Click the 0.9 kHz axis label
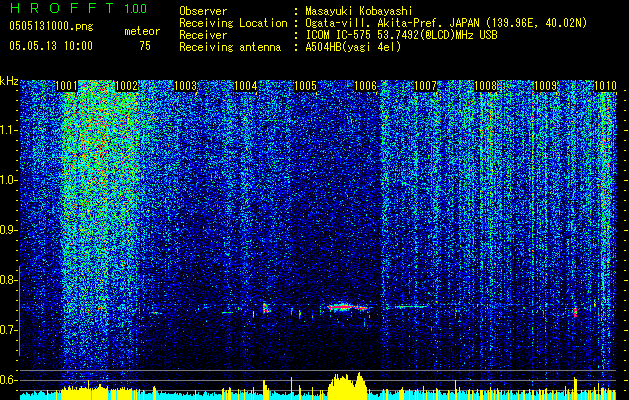The width and height of the screenshot is (629, 400). click(8, 230)
